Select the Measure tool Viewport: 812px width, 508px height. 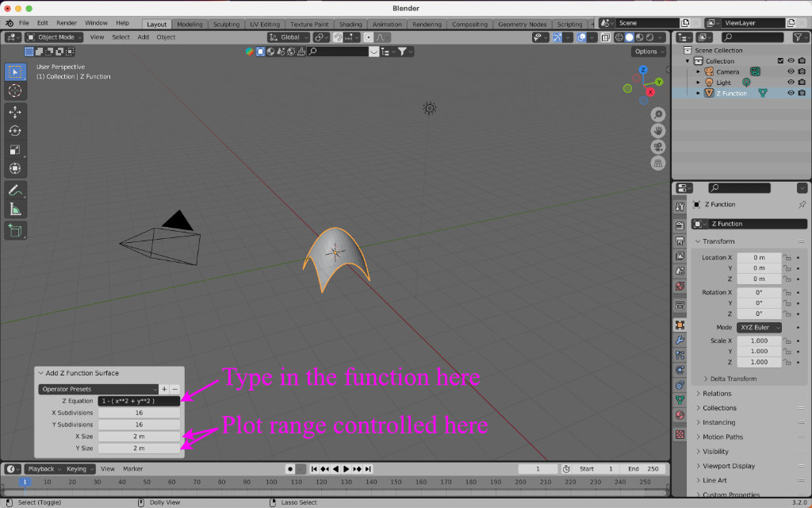click(x=15, y=210)
